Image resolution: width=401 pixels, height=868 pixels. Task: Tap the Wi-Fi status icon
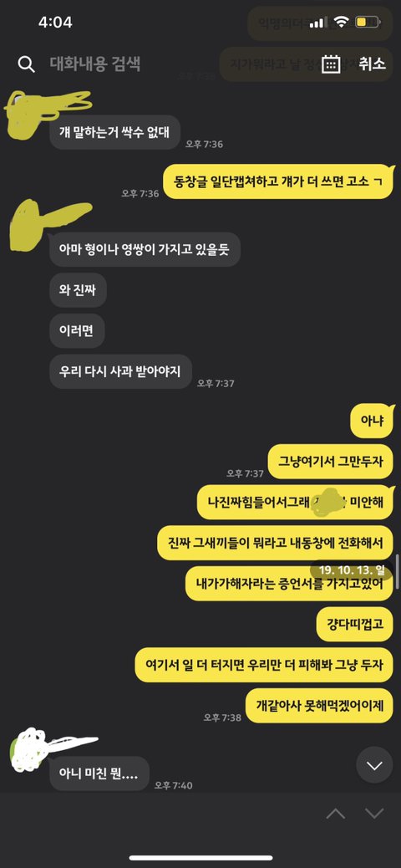click(341, 23)
